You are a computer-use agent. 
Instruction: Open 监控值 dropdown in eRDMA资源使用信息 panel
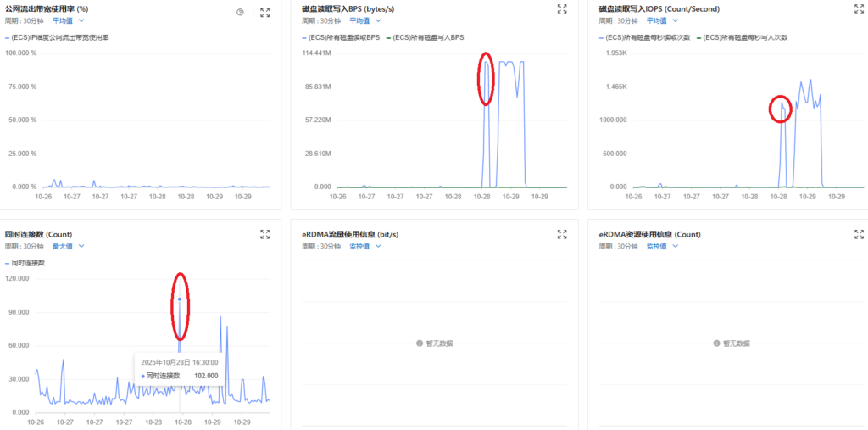[662, 246]
